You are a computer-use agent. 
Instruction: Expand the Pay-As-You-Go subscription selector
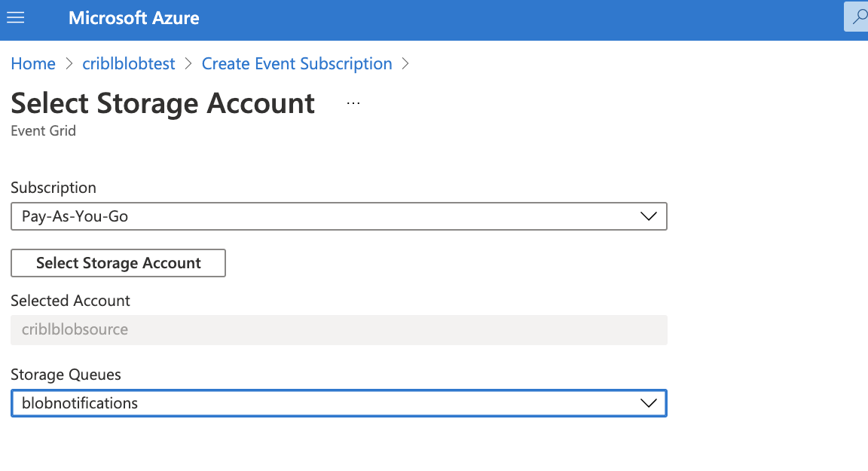point(648,216)
